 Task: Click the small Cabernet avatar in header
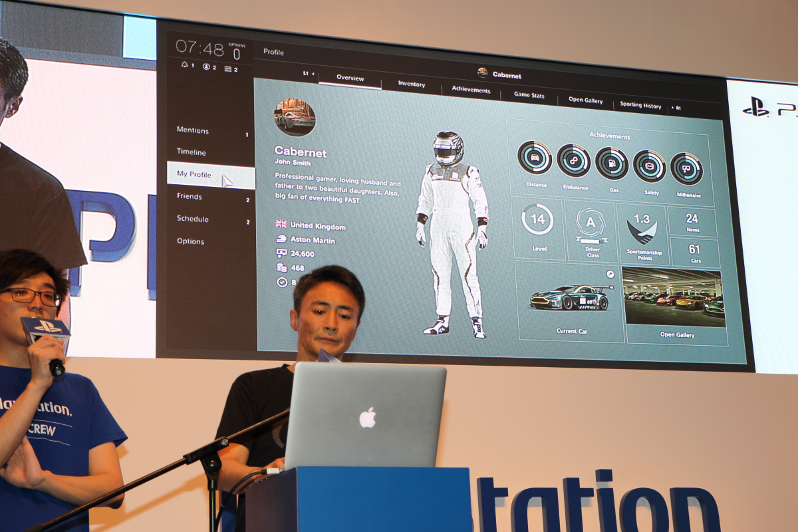(483, 72)
